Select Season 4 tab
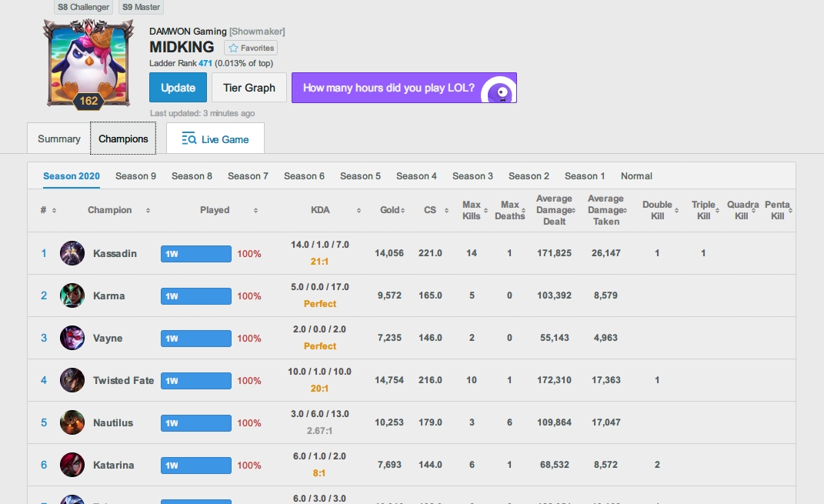 pyautogui.click(x=417, y=176)
